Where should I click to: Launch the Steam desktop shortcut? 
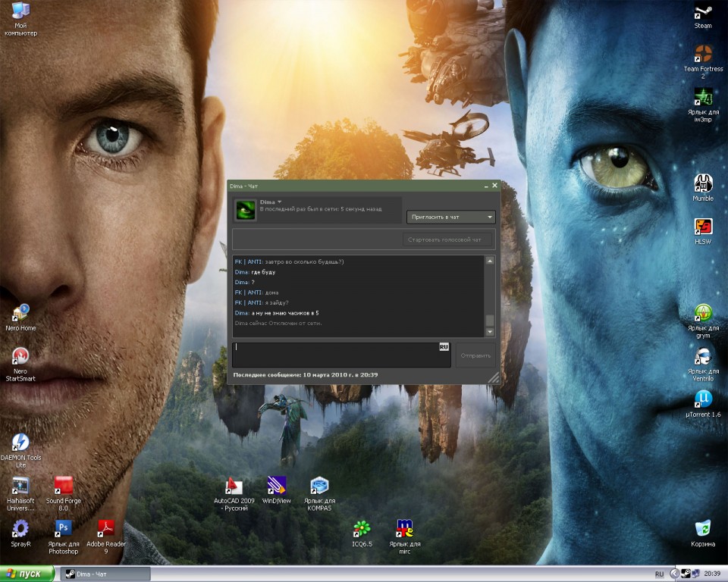pos(702,16)
